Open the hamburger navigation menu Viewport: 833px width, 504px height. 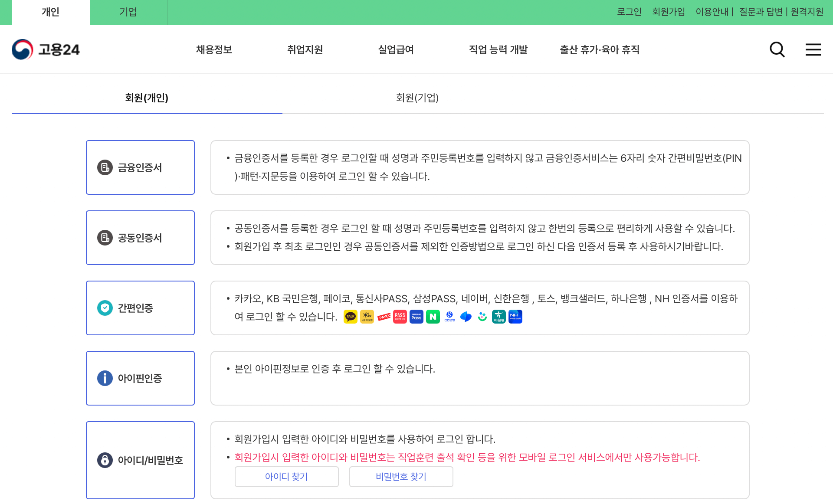click(813, 49)
